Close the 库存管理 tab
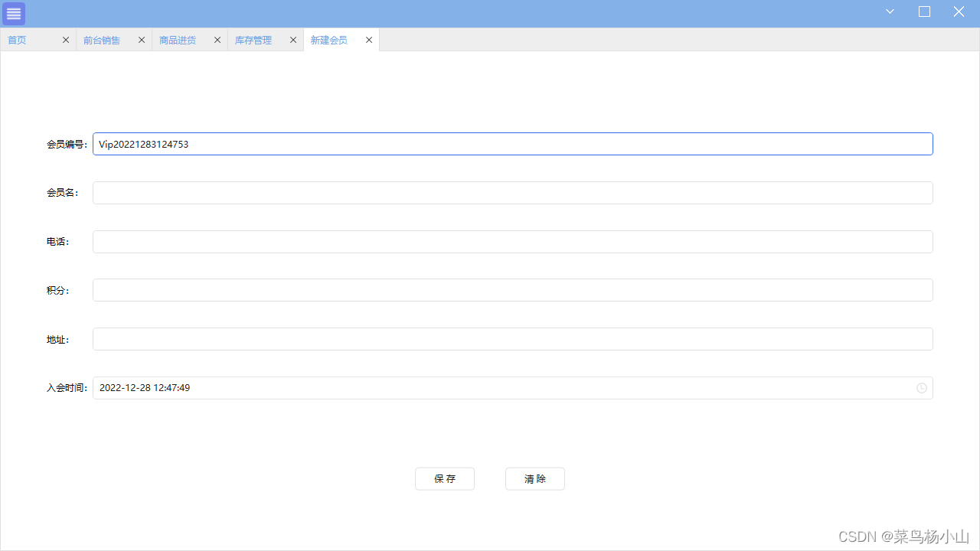This screenshot has width=980, height=551. tap(293, 40)
